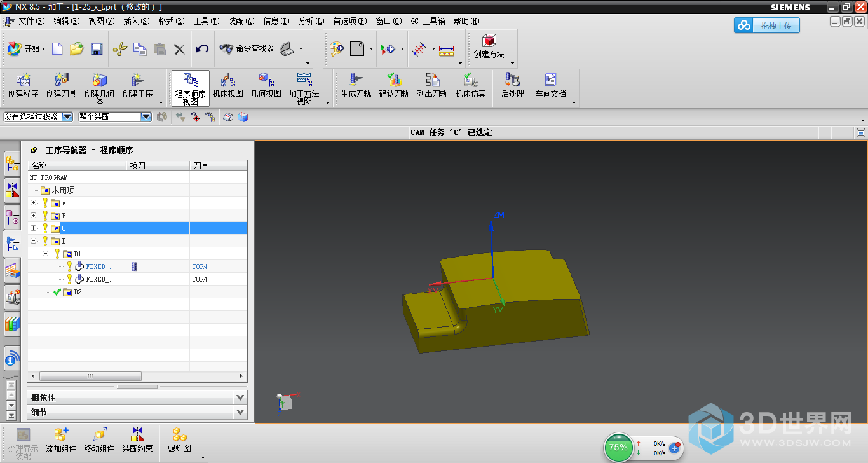Screen dimensions: 868x463
Task: Switch to Machining Method View (加工方法视图)
Action: [304, 88]
